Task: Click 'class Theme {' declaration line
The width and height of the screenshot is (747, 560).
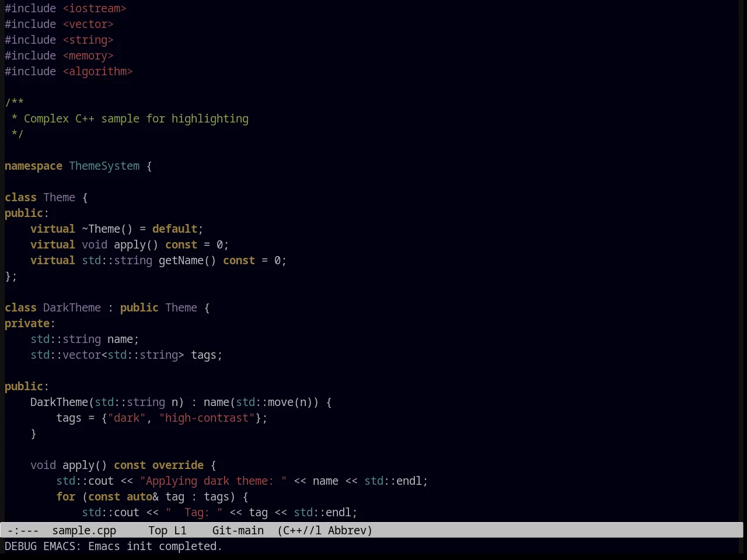Action: (46, 197)
